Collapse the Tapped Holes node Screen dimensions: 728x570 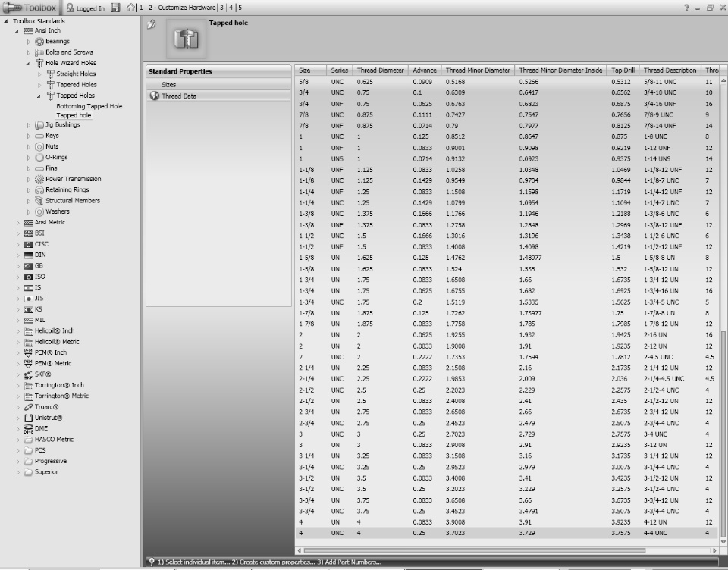39,96
